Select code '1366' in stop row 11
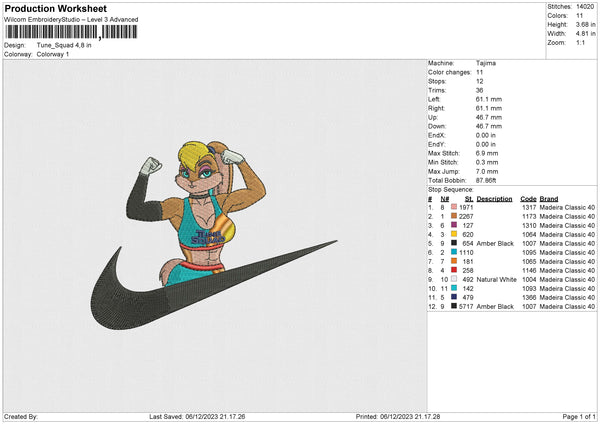This screenshot has height=424, width=600. (529, 297)
